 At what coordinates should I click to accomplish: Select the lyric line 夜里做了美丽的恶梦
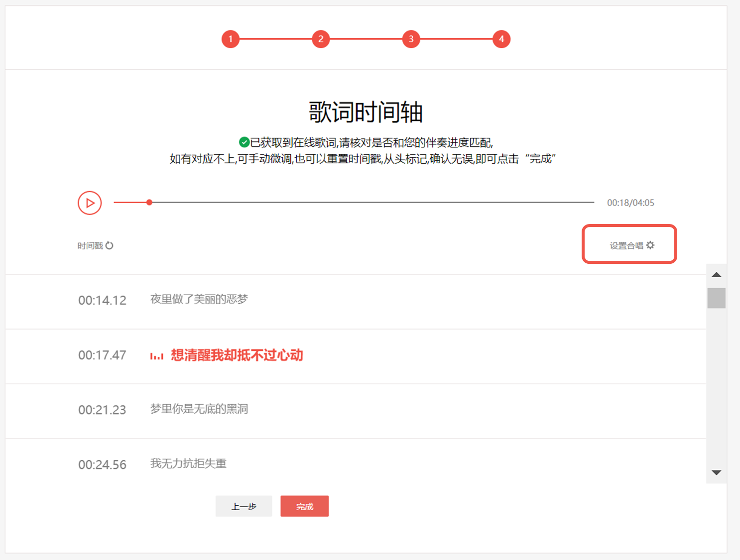click(x=198, y=299)
